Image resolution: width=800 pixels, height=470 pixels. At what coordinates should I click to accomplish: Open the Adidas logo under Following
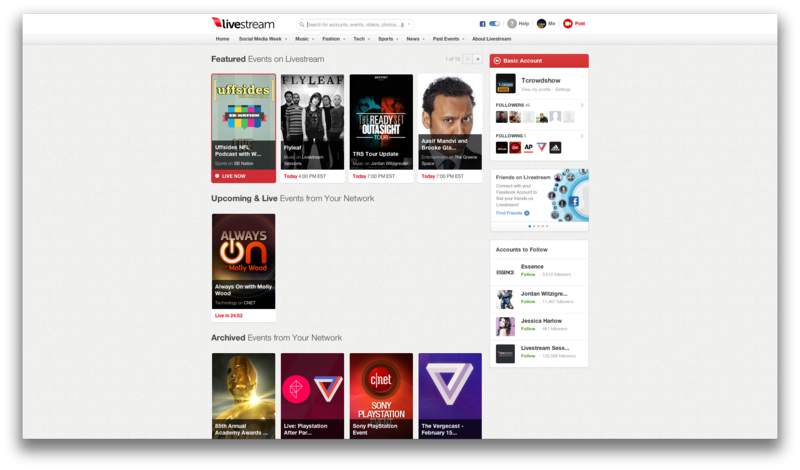[555, 147]
